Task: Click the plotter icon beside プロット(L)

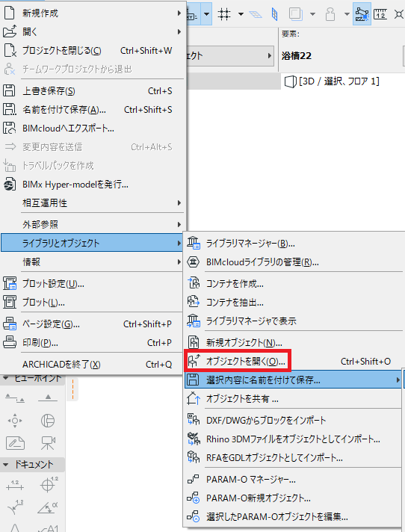Action: [10, 302]
